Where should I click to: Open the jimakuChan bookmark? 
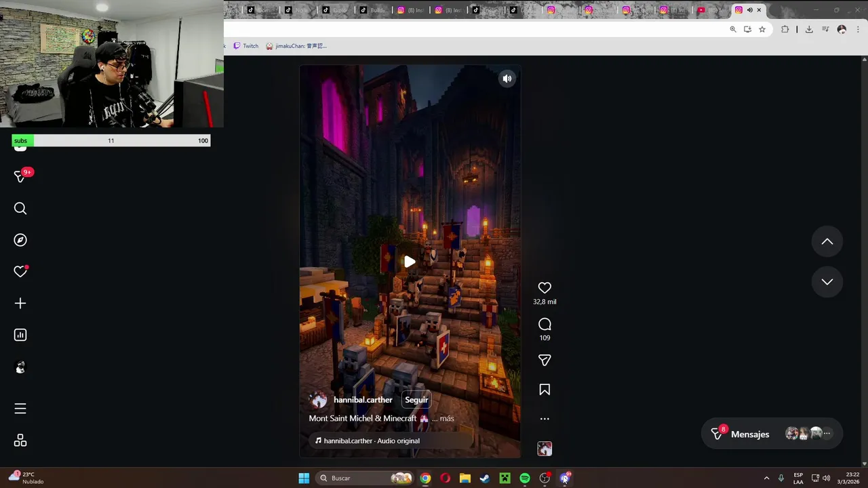click(296, 46)
